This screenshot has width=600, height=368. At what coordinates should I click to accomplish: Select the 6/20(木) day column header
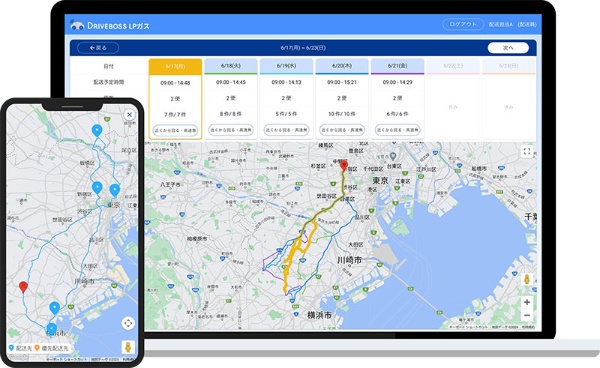(342, 66)
